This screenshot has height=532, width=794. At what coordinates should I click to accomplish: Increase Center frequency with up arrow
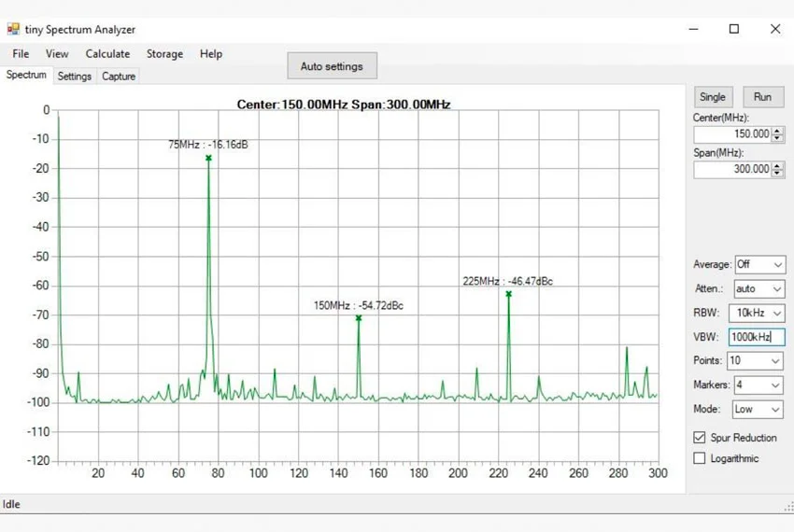(x=778, y=131)
